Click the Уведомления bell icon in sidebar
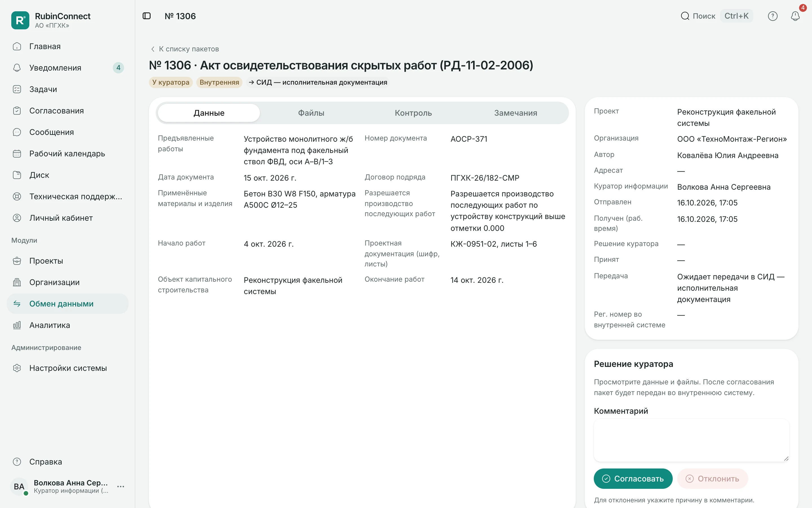Image resolution: width=812 pixels, height=508 pixels. (17, 68)
